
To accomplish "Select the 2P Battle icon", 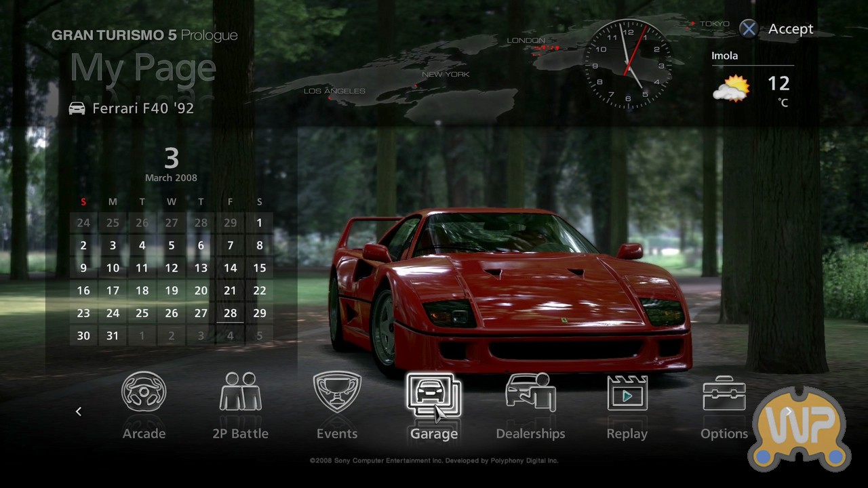I will pyautogui.click(x=241, y=392).
